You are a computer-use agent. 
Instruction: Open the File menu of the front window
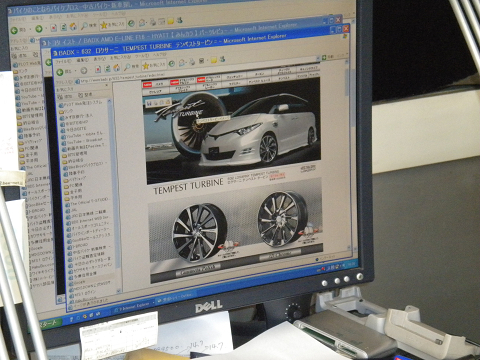pyautogui.click(x=64, y=62)
